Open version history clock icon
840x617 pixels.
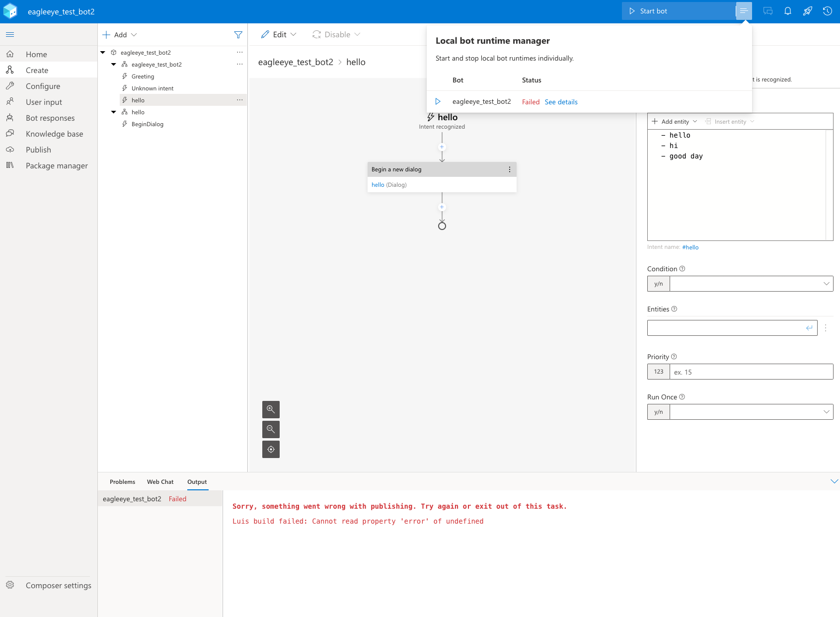(x=827, y=10)
